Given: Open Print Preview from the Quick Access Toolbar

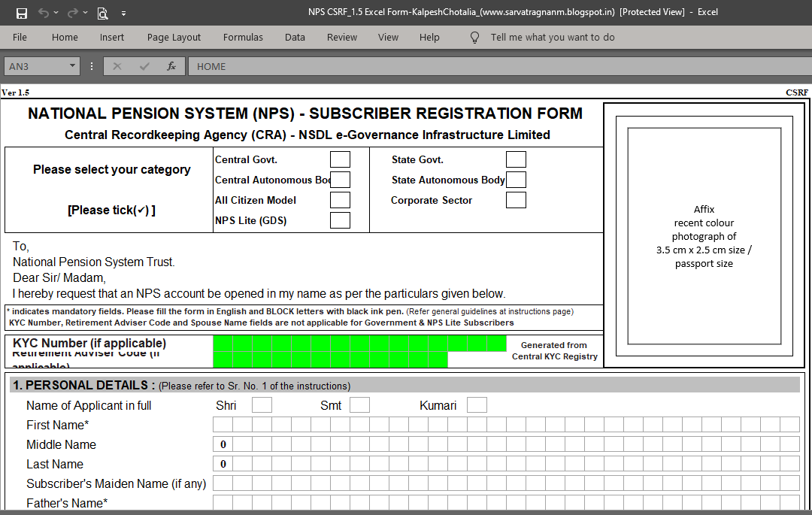Looking at the screenshot, I should pos(101,13).
